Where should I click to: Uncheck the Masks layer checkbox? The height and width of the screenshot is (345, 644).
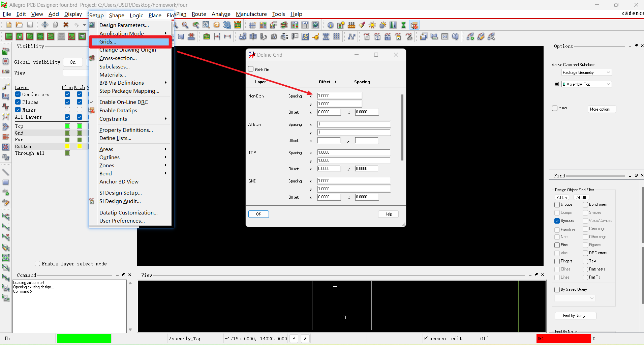click(x=18, y=110)
